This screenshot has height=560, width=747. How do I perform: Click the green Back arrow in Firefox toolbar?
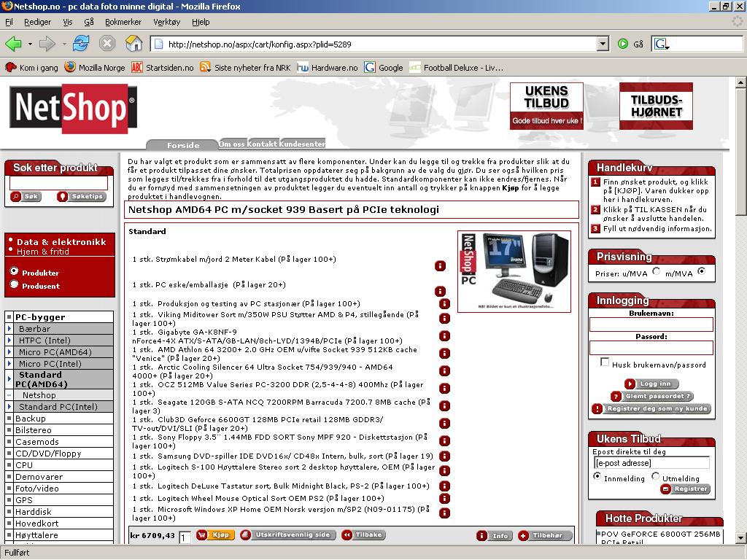[13, 44]
